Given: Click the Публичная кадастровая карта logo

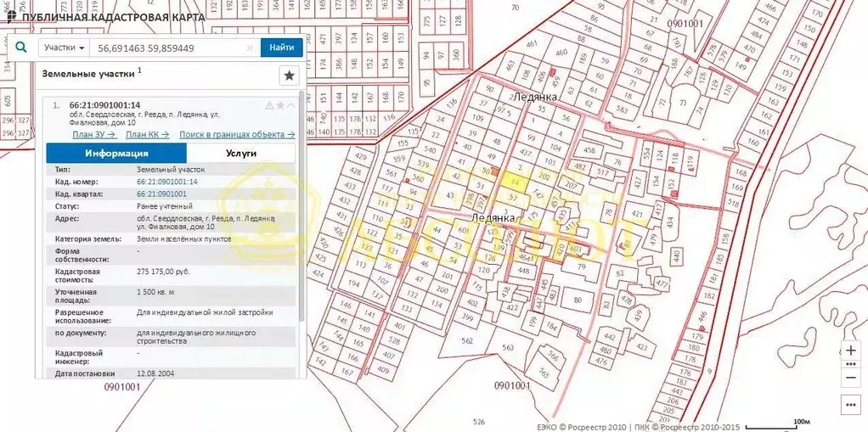Looking at the screenshot, I should pyautogui.click(x=105, y=16).
